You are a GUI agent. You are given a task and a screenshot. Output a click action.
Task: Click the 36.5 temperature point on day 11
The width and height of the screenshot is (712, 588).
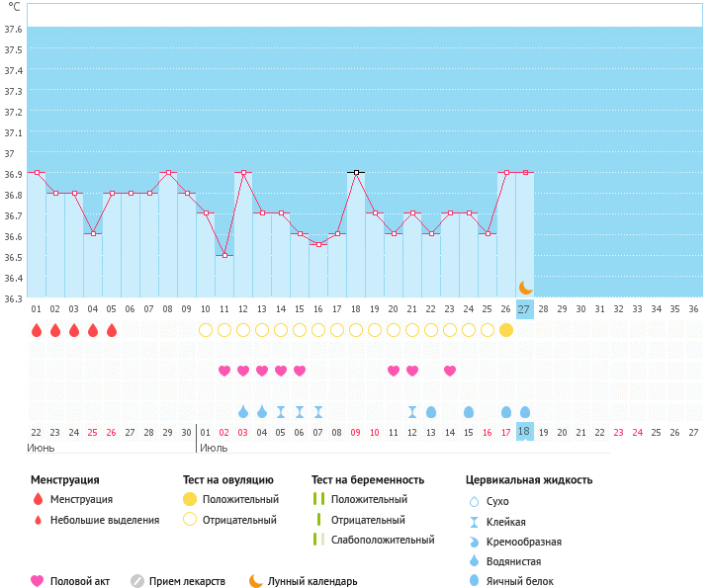pyautogui.click(x=224, y=255)
